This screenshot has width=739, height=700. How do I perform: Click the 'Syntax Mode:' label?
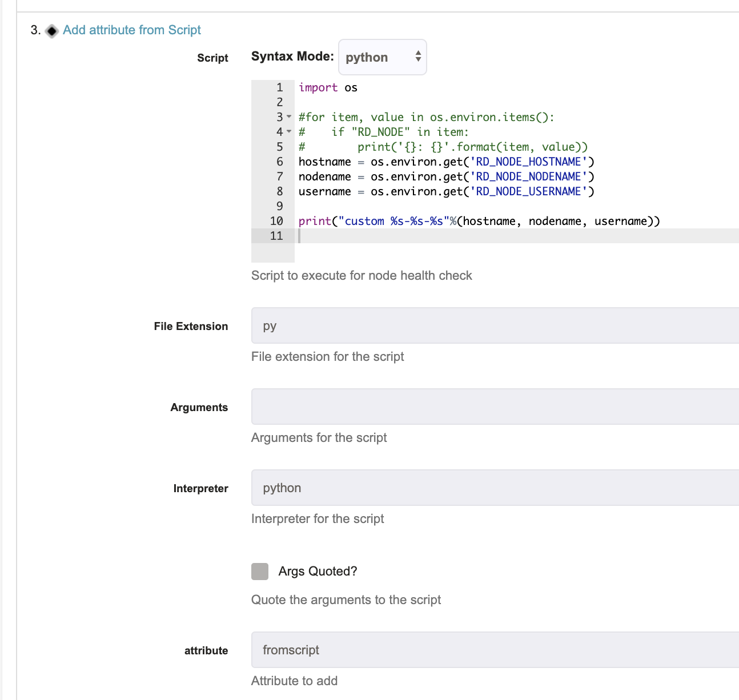click(x=292, y=56)
